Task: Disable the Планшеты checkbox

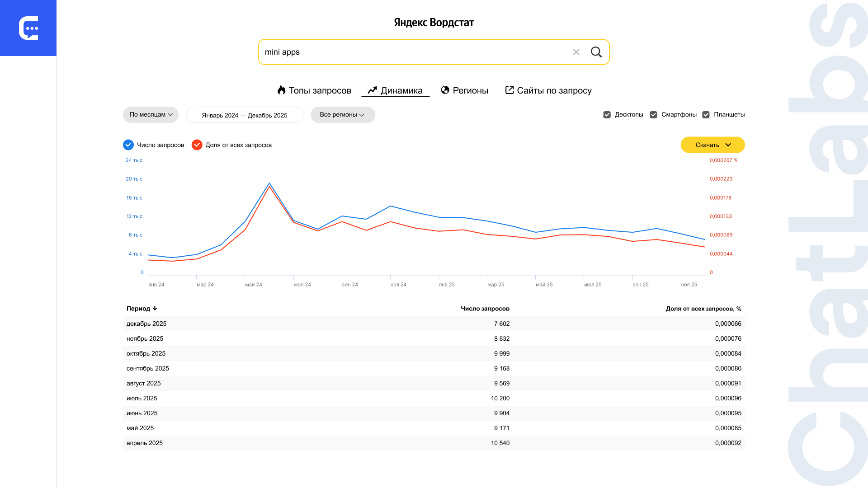Action: [x=706, y=115]
